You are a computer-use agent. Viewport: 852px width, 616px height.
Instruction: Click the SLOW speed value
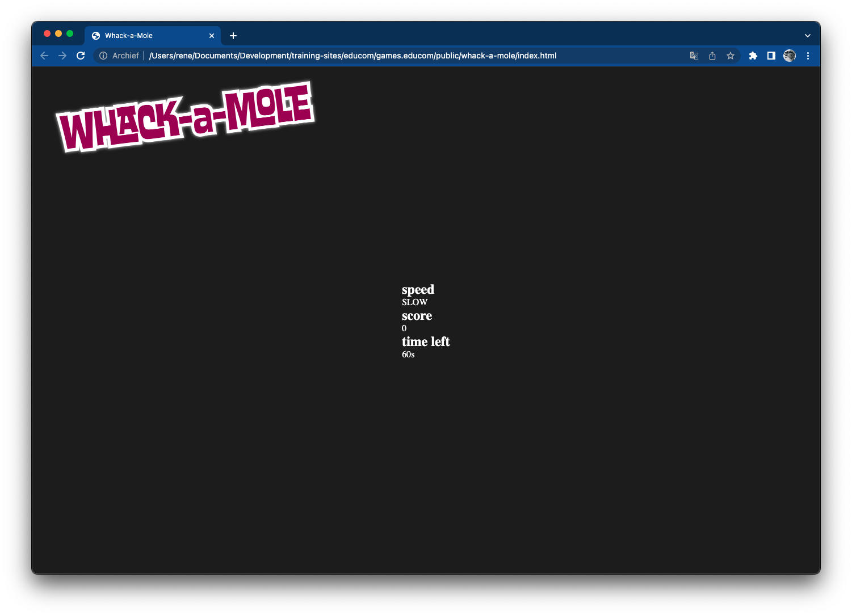click(x=414, y=302)
